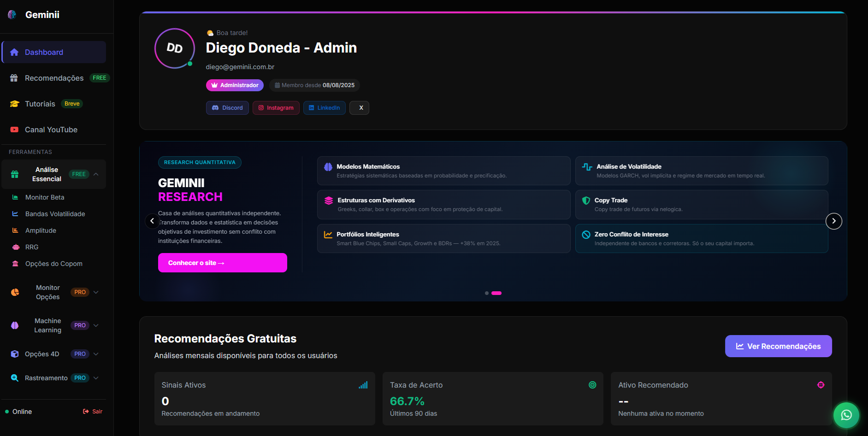The width and height of the screenshot is (868, 436).
Task: Go to the next carousel slide arrow
Action: pos(833,221)
